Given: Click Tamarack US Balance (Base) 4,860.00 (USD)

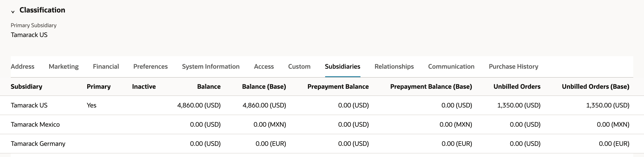Looking at the screenshot, I should click(x=264, y=105).
